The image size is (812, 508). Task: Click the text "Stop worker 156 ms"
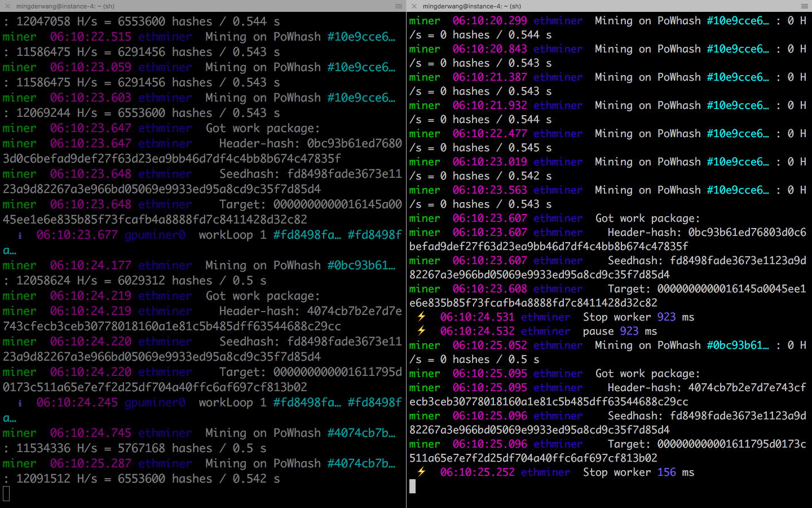pyautogui.click(x=639, y=472)
